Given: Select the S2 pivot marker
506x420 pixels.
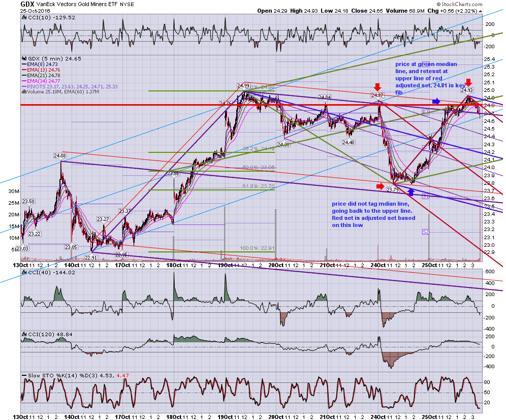Looking at the screenshot, I should coord(426,232).
